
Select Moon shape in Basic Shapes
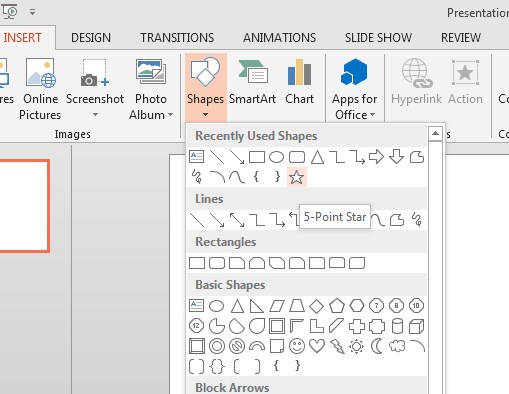[377, 346]
